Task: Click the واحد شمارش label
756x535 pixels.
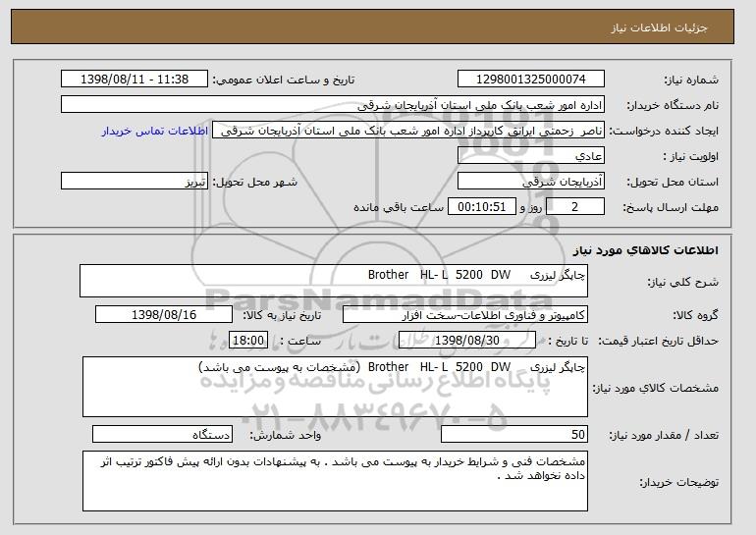Action: click(x=286, y=435)
